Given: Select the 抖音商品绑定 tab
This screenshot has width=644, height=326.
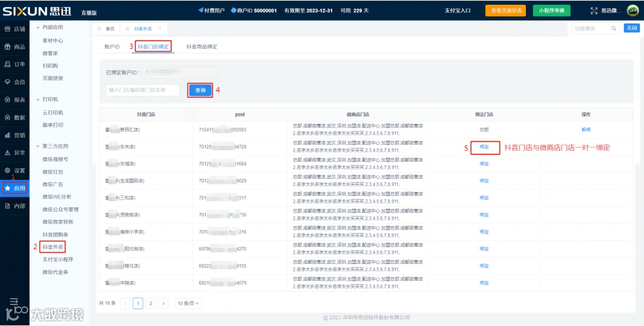Looking at the screenshot, I should 202,47.
